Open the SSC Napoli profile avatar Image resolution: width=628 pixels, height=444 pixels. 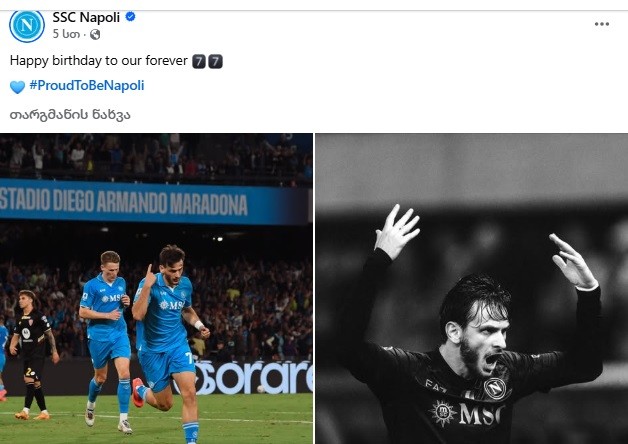pyautogui.click(x=27, y=26)
